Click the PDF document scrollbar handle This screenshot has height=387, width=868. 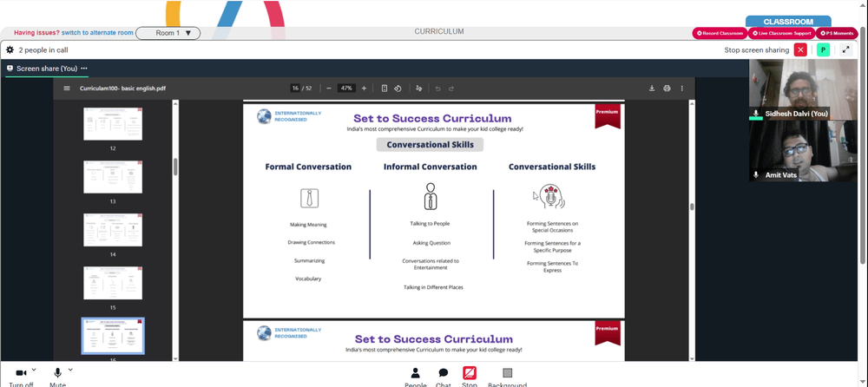[692, 207]
